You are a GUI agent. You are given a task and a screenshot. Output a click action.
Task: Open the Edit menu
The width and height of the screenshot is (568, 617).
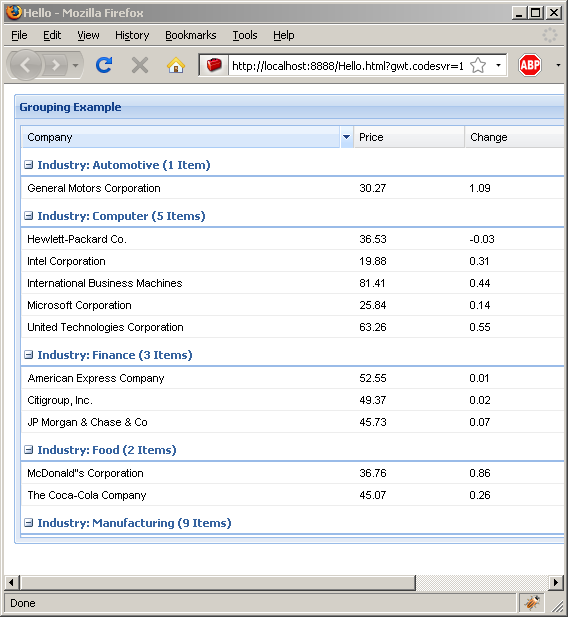tap(52, 35)
